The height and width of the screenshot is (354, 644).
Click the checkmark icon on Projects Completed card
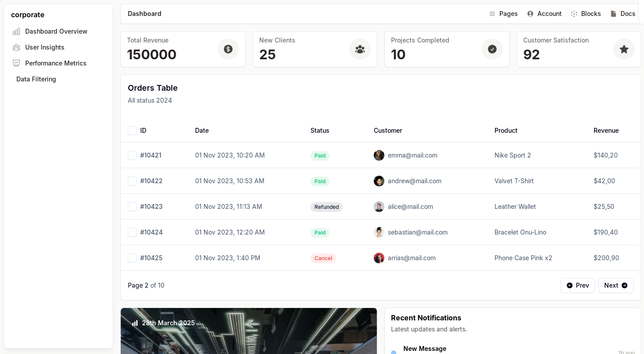pos(492,49)
